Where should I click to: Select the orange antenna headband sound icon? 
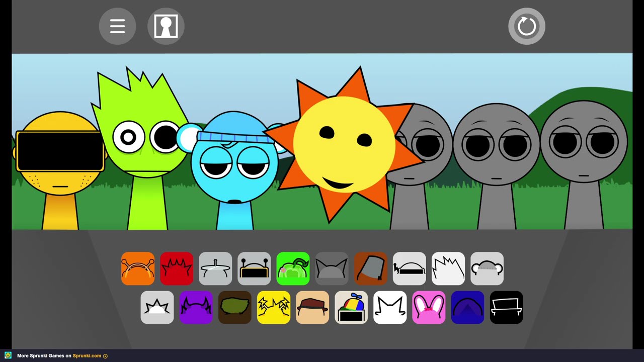tap(138, 268)
